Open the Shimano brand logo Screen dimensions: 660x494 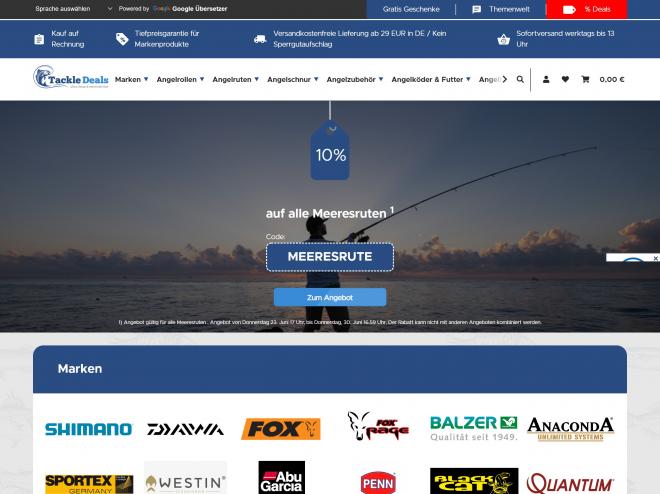88,429
